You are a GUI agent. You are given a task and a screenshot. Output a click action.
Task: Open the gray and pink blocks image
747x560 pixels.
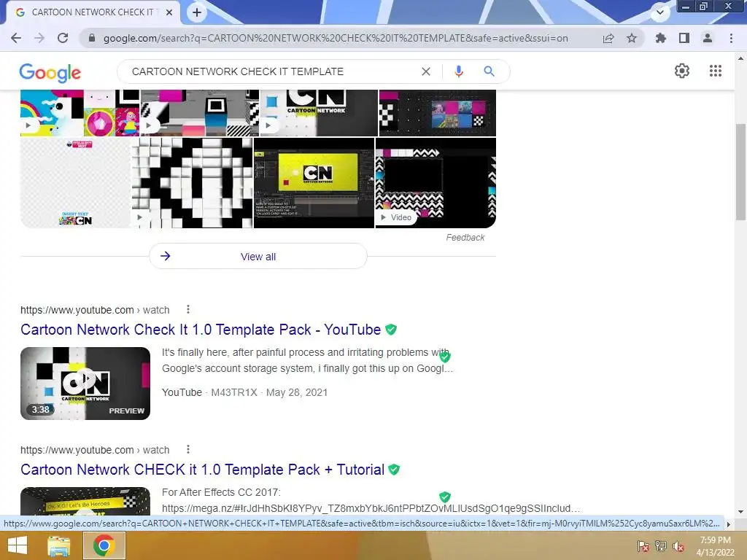pyautogui.click(x=200, y=113)
